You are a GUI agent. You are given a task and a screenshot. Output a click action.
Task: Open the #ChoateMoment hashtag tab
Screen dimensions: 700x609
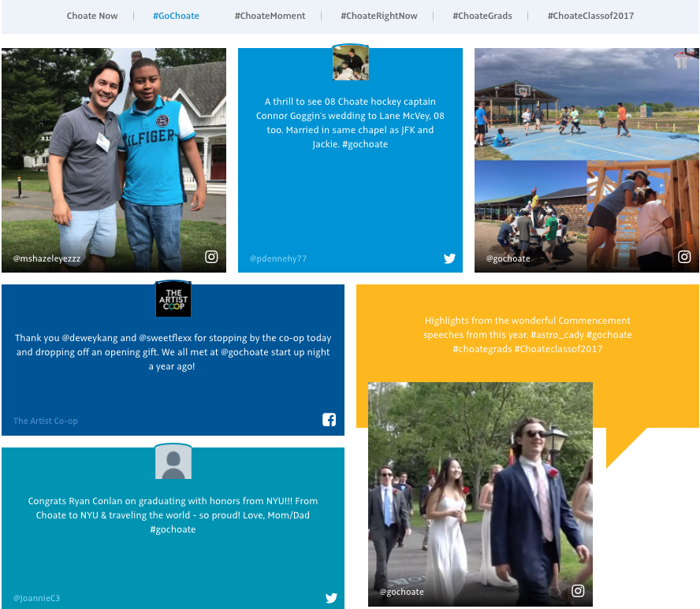click(x=270, y=15)
